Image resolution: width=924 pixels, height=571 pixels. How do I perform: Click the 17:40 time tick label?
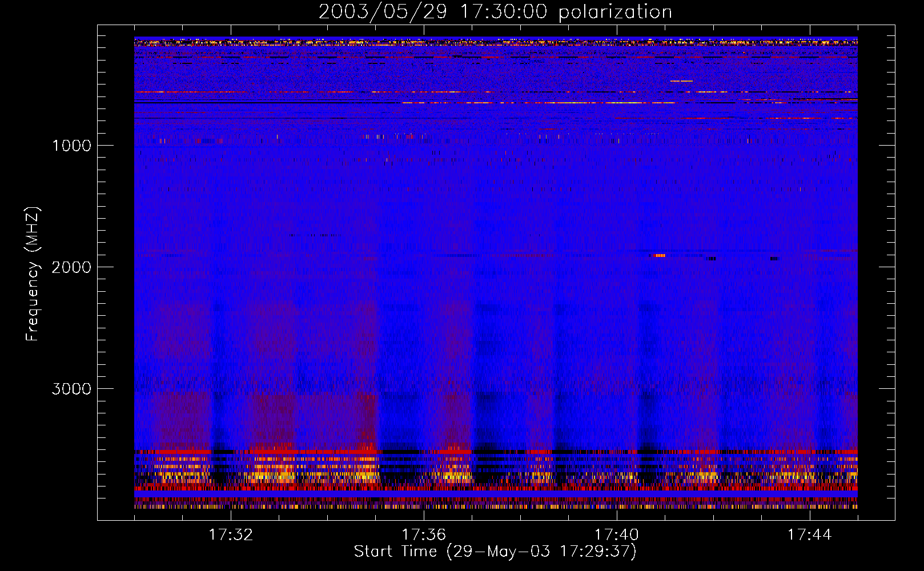point(617,534)
